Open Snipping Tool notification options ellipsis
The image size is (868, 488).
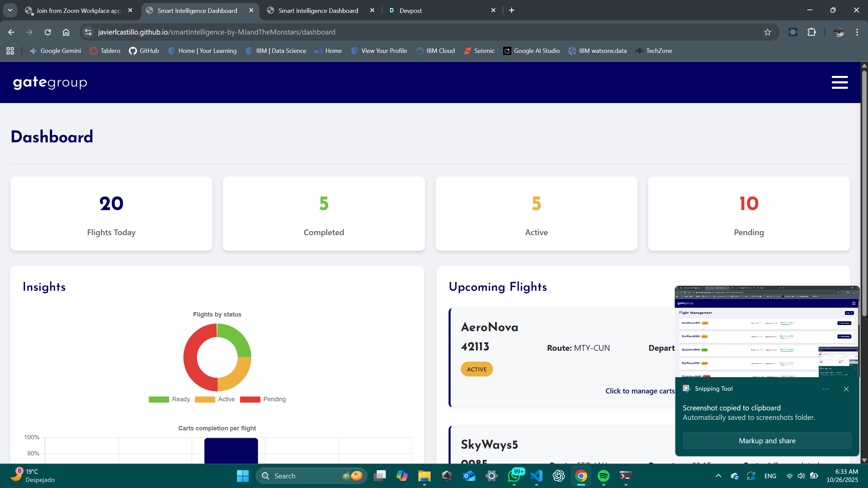826,389
